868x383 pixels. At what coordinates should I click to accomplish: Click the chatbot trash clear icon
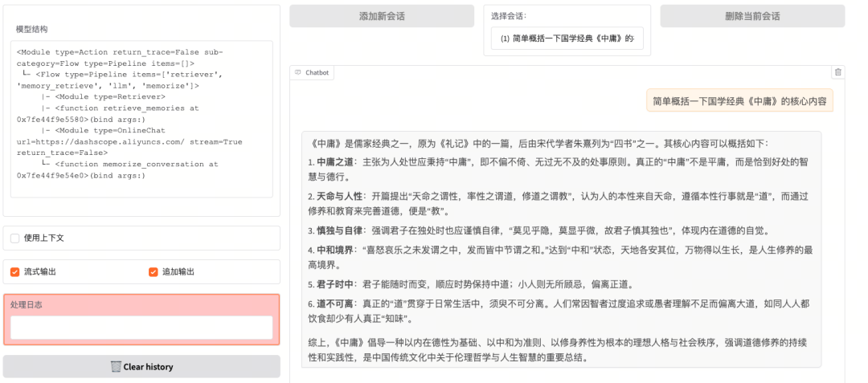pos(837,71)
